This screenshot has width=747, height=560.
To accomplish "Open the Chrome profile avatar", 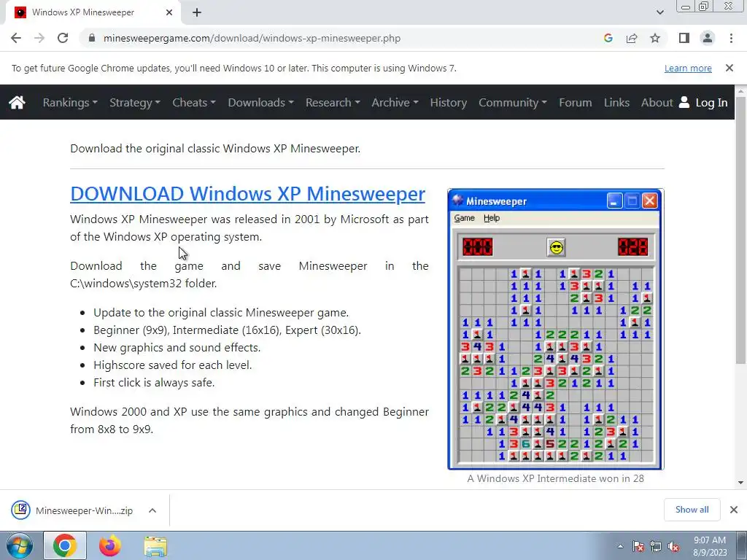I will pyautogui.click(x=708, y=38).
